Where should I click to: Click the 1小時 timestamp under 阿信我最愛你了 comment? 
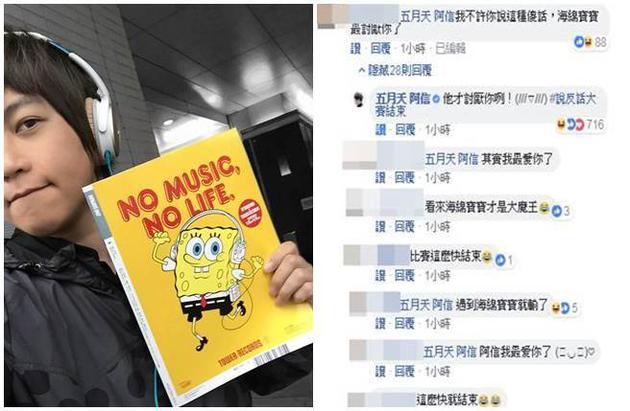tap(438, 371)
